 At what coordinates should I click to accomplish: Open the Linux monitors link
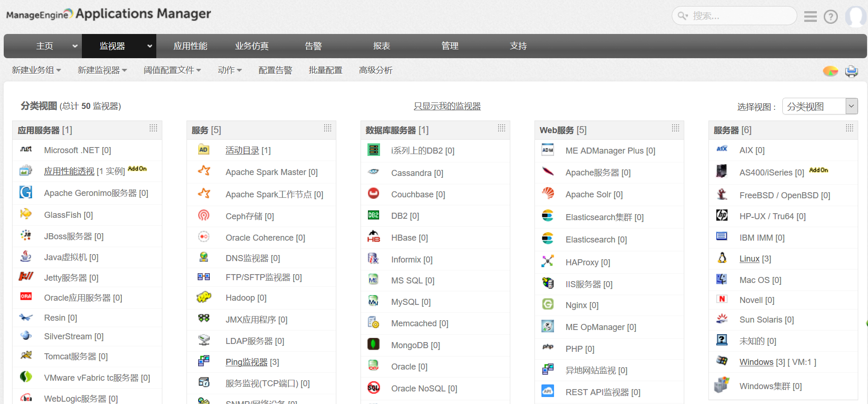point(749,259)
